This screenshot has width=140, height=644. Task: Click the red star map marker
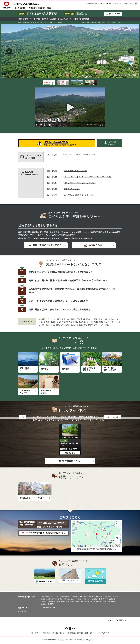96,534
